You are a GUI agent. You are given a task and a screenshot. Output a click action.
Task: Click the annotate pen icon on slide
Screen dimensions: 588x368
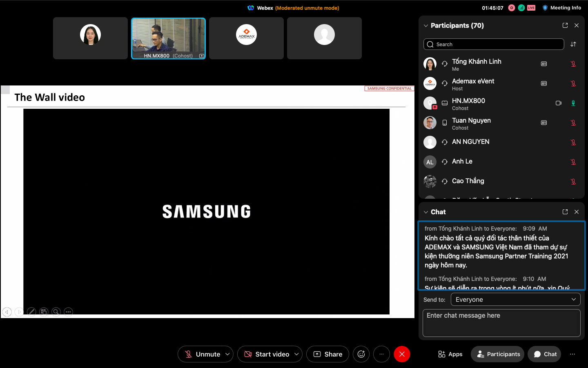(x=31, y=312)
